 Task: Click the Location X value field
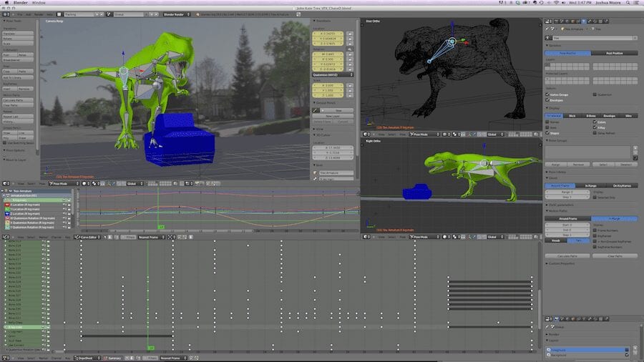pyautogui.click(x=328, y=34)
